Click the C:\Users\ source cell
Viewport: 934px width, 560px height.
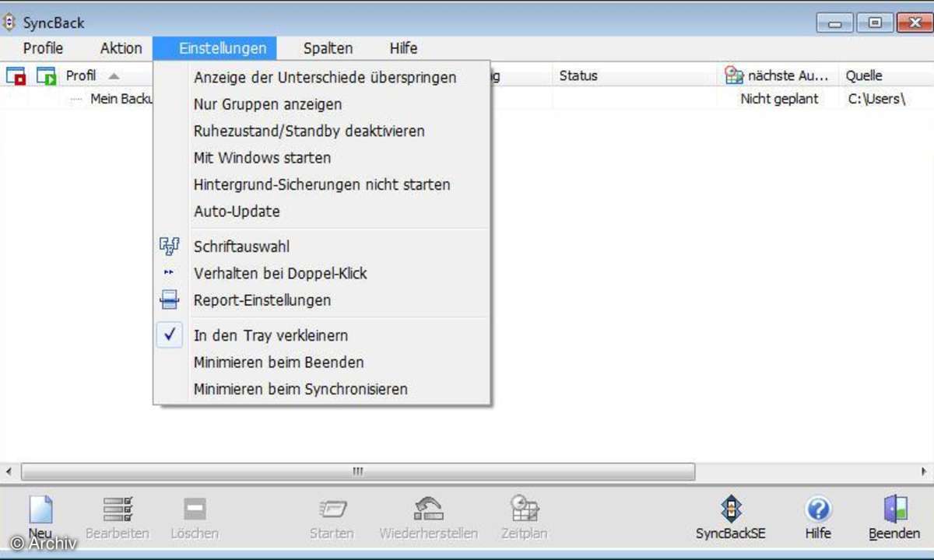[x=877, y=99]
